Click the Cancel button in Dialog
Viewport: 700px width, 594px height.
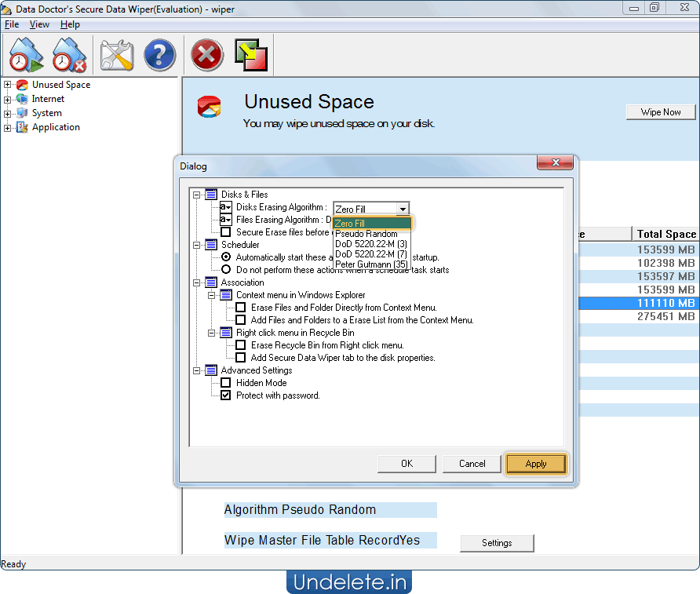472,464
